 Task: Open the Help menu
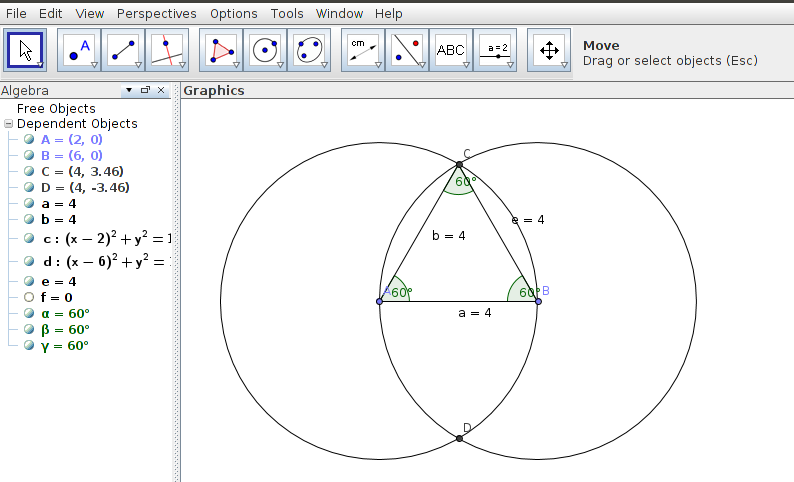click(x=388, y=14)
